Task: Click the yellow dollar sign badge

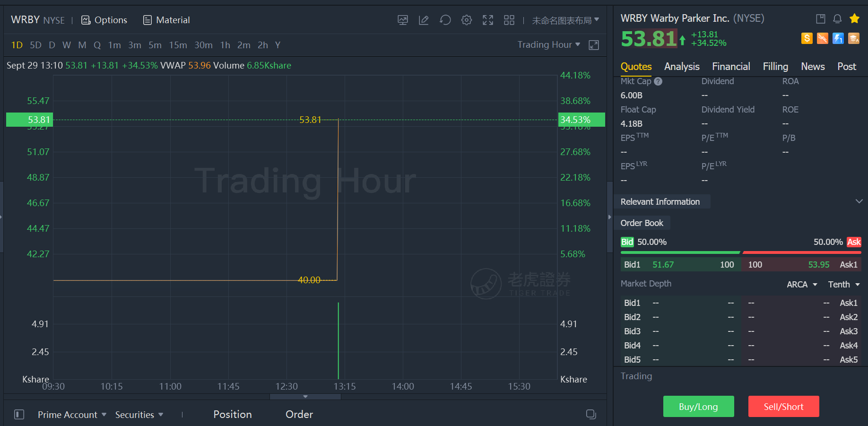Action: 807,38
